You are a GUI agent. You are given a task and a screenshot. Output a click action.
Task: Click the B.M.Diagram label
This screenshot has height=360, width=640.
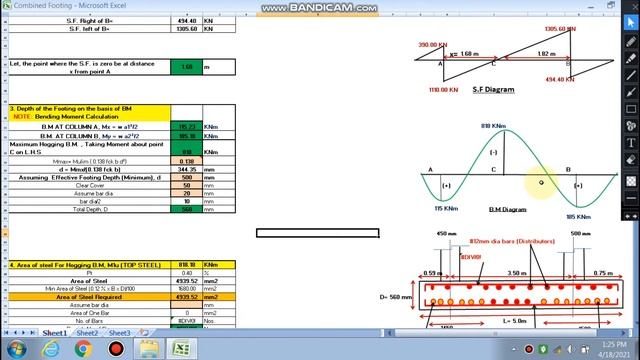(x=507, y=209)
